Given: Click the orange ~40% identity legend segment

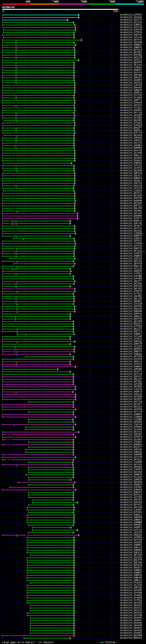Looking at the screenshot, I should [x=45, y=4].
